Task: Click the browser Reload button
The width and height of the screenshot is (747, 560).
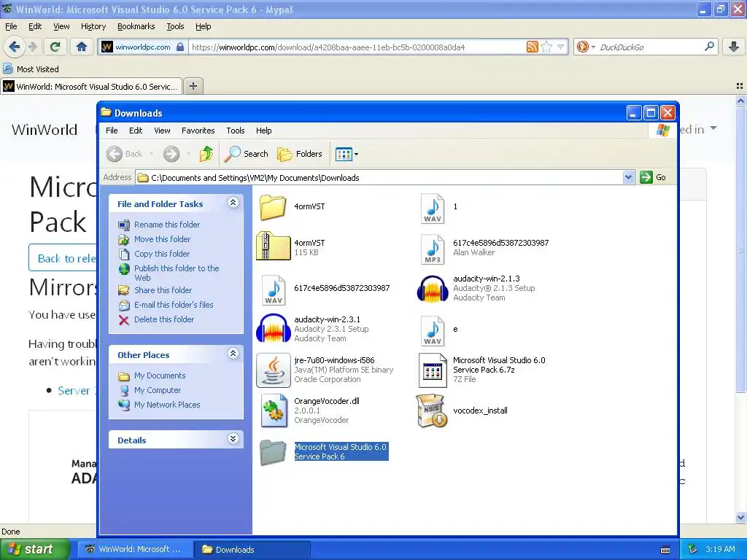Action: pyautogui.click(x=55, y=47)
